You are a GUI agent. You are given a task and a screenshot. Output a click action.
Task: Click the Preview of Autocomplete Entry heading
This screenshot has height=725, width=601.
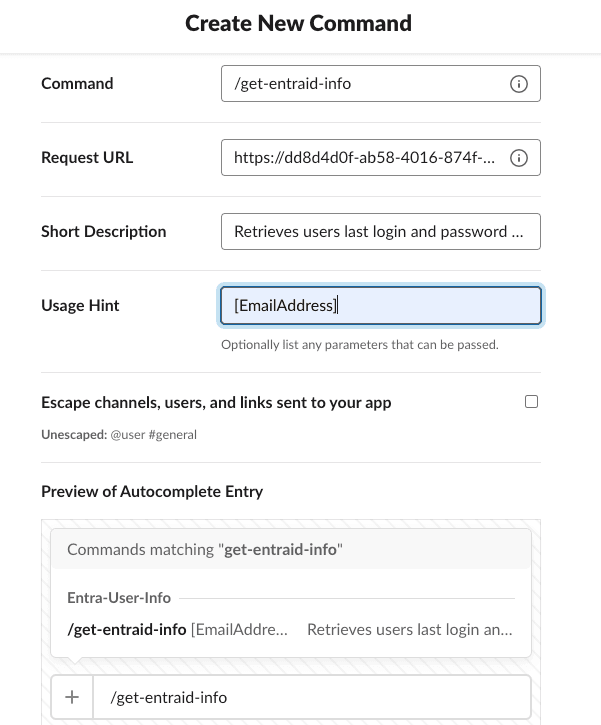tap(152, 492)
